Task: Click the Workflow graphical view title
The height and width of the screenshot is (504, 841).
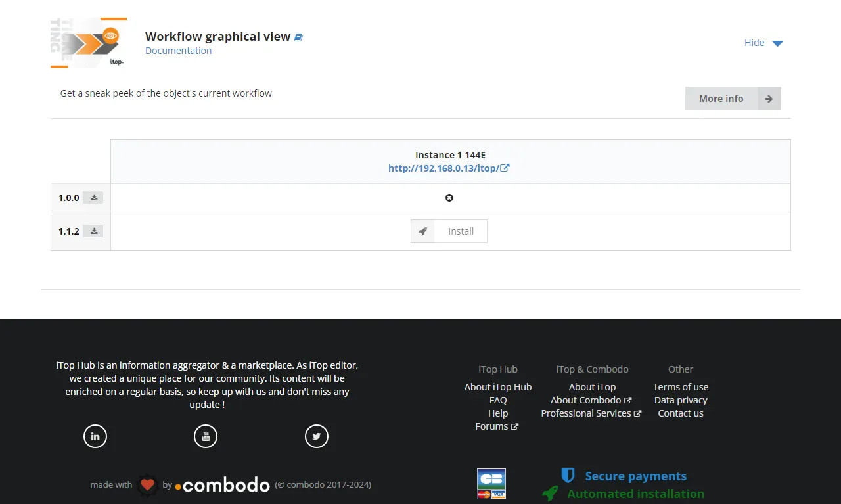Action: click(x=218, y=37)
